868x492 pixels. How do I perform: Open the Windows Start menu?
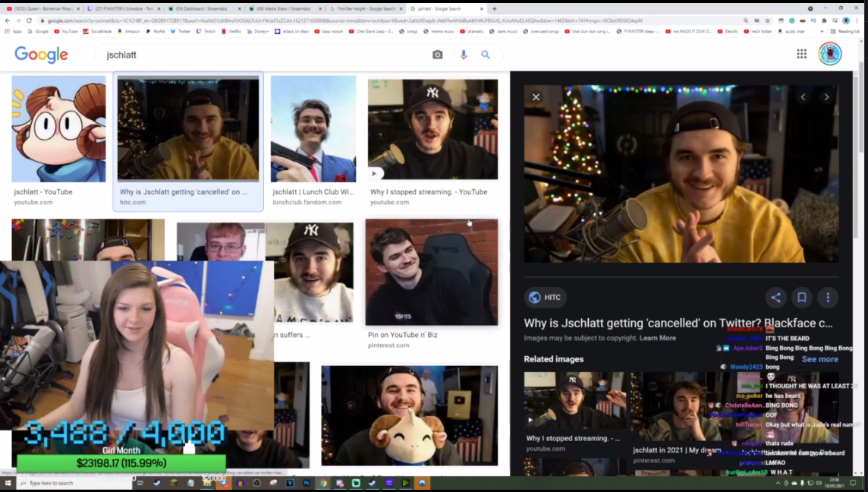point(8,483)
